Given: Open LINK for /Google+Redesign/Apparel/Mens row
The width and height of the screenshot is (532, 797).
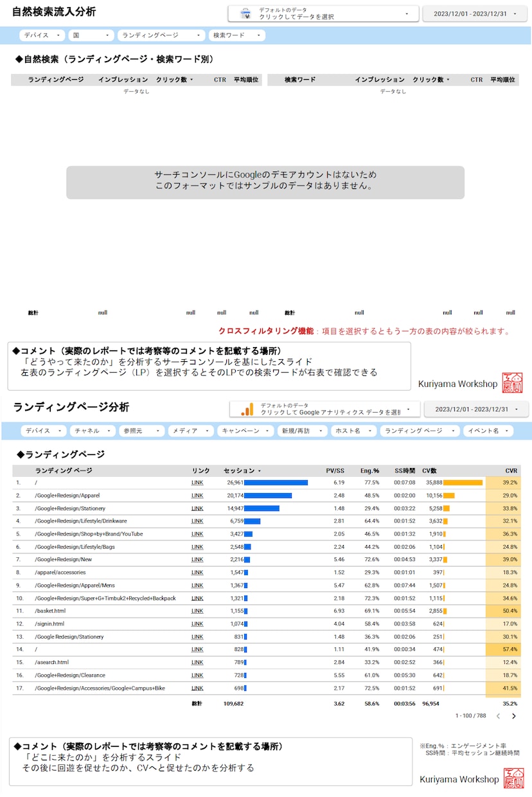Looking at the screenshot, I should pos(197,586).
